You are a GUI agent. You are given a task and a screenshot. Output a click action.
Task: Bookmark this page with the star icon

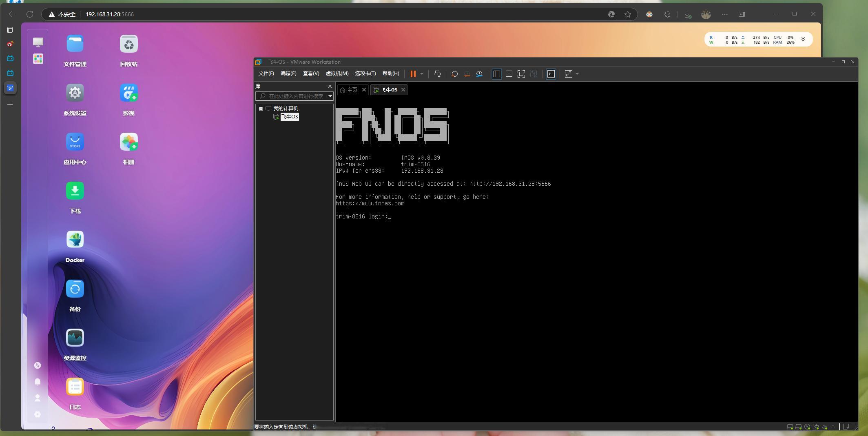click(628, 14)
